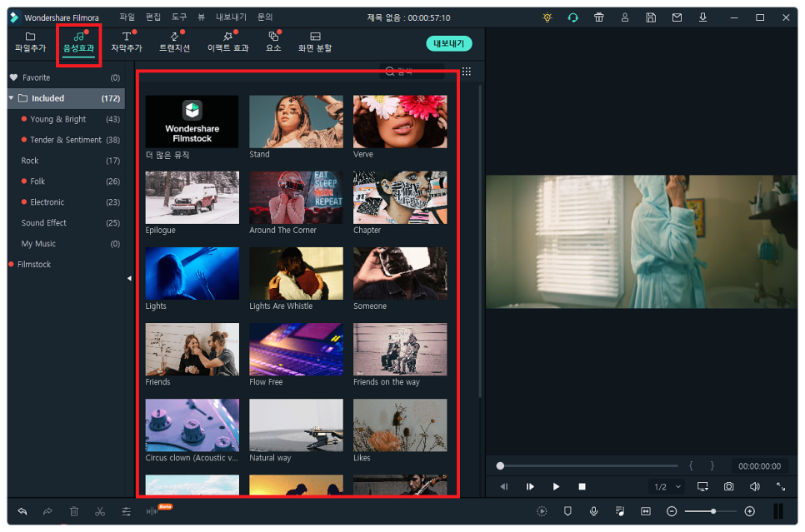Image resolution: width=805 pixels, height=532 pixels.
Task: Open the mail messages icon
Action: 677,17
